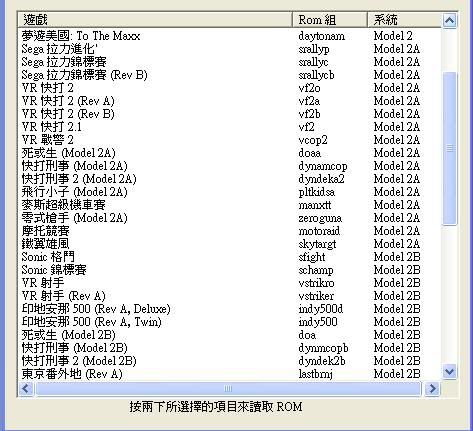Screen dimensions: 473x431
Task: Click the horizontal scrollbar thumb
Action: pos(228,388)
